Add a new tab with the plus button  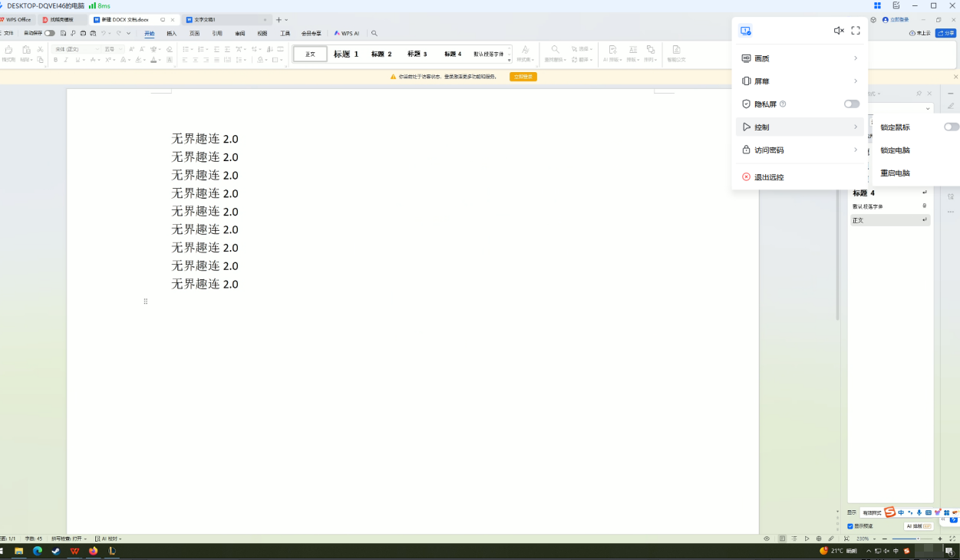[x=279, y=19]
